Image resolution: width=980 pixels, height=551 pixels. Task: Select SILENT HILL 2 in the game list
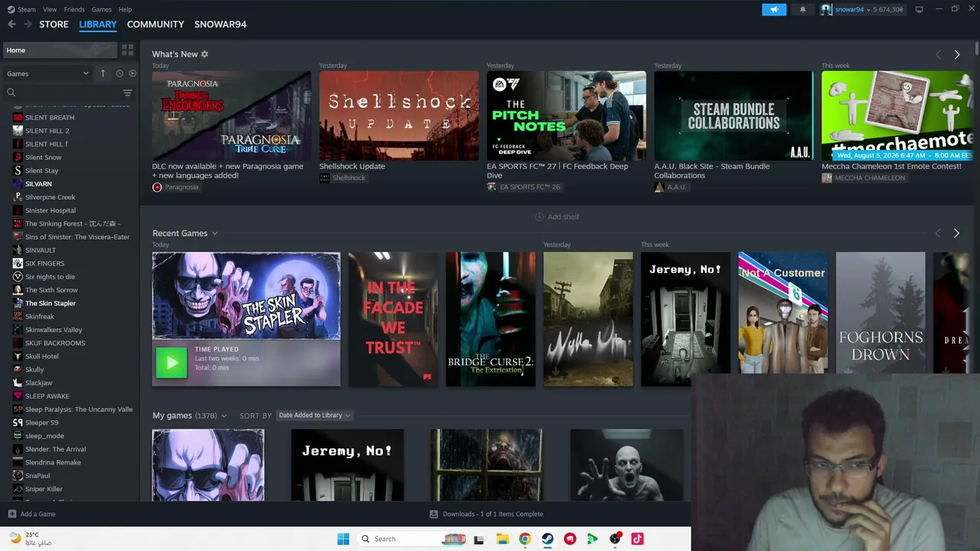coord(47,131)
